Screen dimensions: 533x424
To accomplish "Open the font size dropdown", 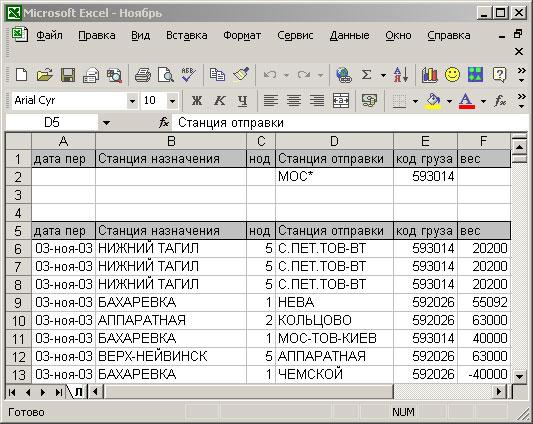I will [172, 101].
